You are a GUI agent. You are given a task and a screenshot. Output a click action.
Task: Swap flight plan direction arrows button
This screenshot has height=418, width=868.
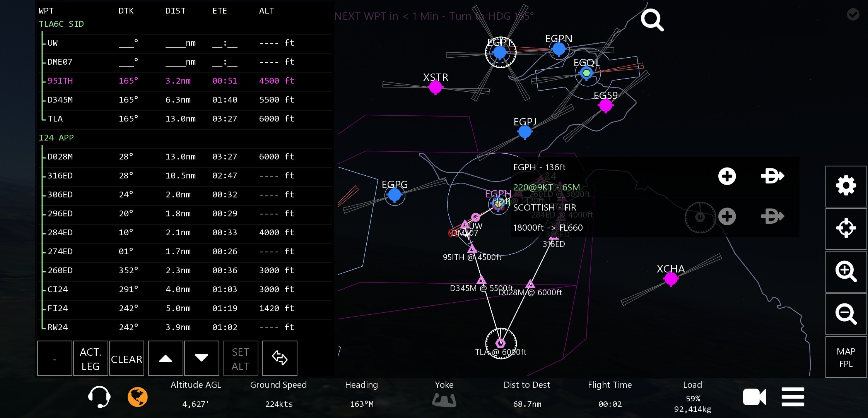coord(280,358)
